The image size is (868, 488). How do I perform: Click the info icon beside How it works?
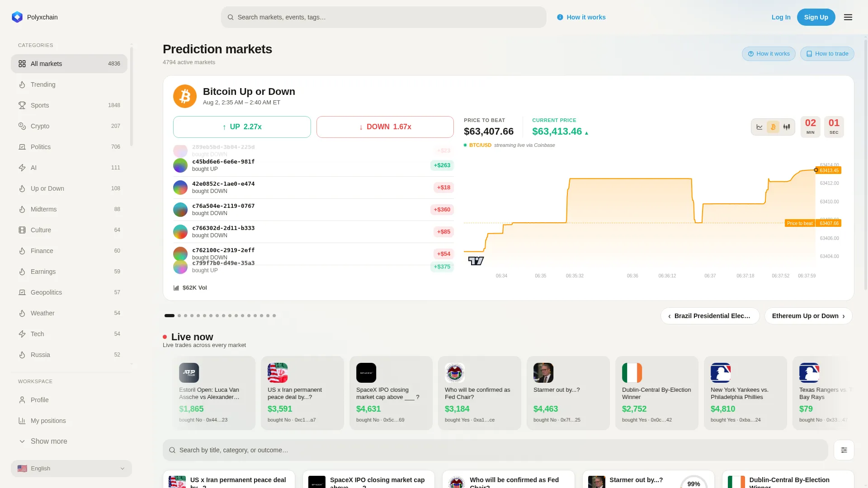560,17
